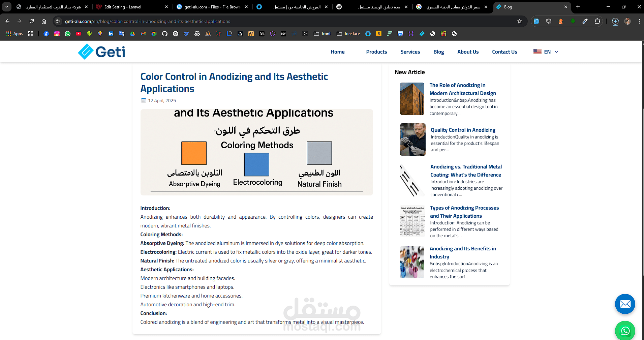644x340 pixels.
Task: Open 'The Role of Anodizing in Modern Architectural Design'
Action: (x=463, y=89)
